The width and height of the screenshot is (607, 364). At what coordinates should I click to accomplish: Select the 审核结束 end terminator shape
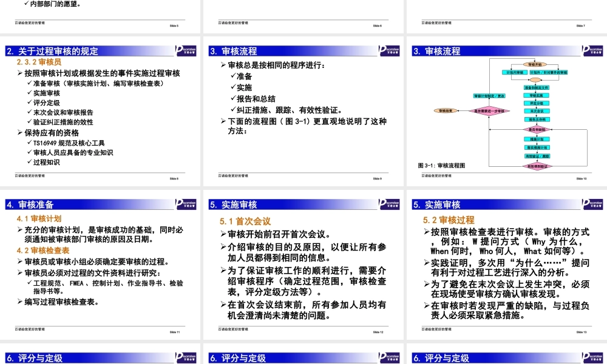(x=445, y=111)
